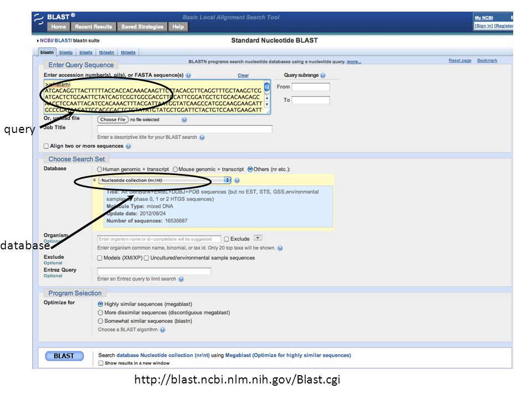Image resolution: width=532 pixels, height=399 pixels.
Task: Open help icon next to Choose a BLAST algorithm
Action: [x=162, y=330]
